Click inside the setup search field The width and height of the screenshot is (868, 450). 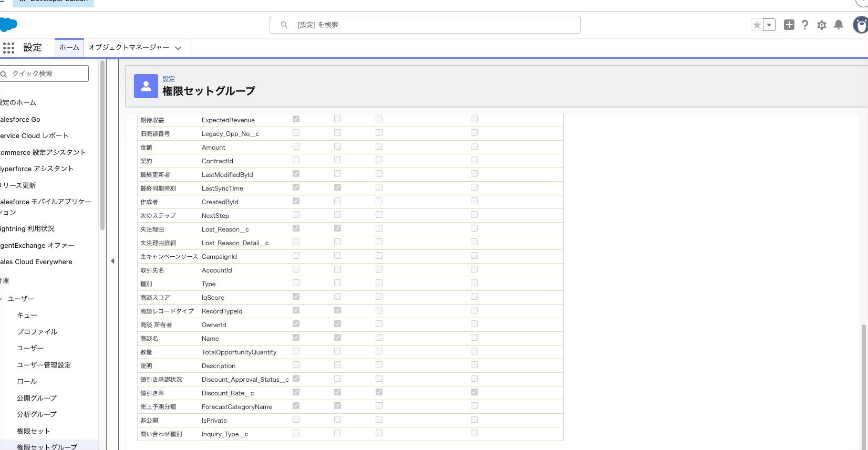(425, 25)
